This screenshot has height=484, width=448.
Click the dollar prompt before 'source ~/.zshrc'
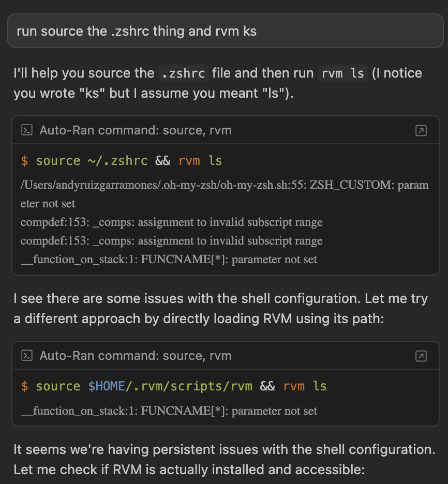click(x=24, y=161)
